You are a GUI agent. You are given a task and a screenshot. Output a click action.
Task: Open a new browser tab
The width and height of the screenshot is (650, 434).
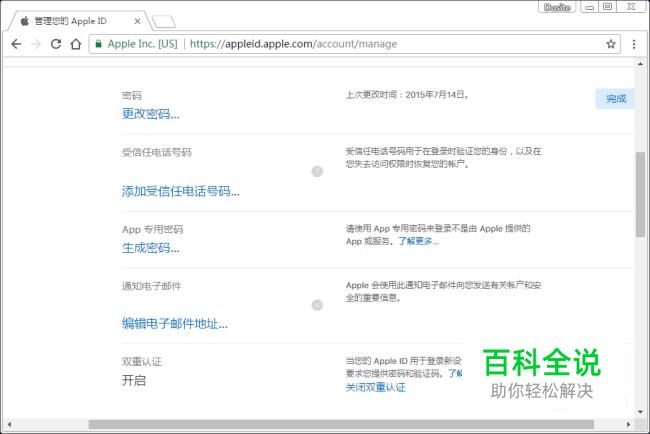(x=164, y=22)
